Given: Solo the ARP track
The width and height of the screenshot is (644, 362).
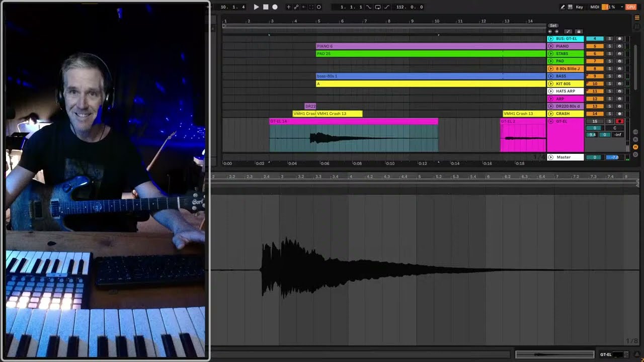Looking at the screenshot, I should [610, 99].
